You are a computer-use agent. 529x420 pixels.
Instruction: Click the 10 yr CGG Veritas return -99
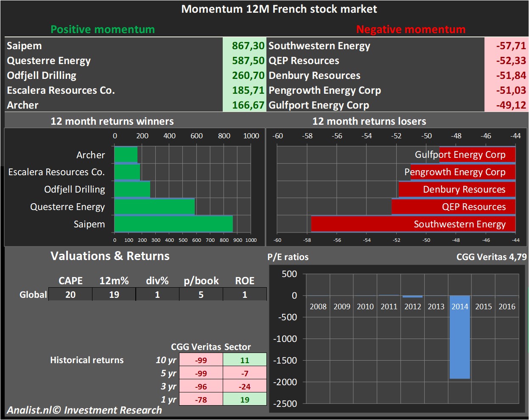coord(201,360)
